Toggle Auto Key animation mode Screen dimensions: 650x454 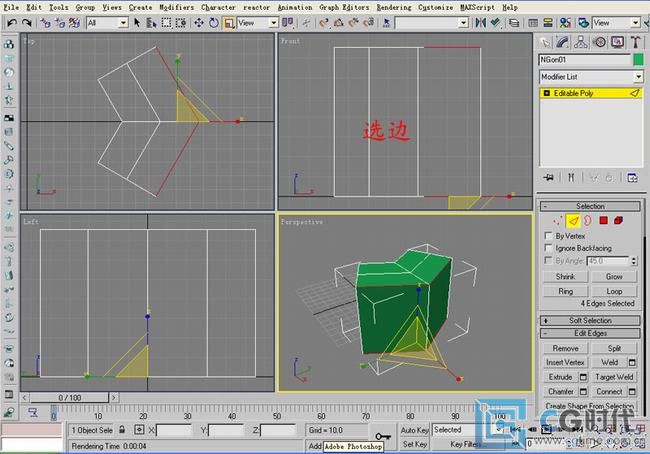414,430
